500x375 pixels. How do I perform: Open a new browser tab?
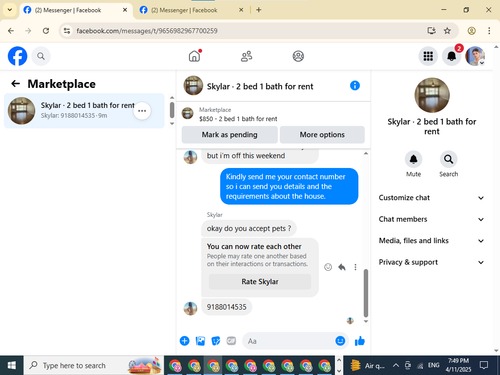coord(258,10)
